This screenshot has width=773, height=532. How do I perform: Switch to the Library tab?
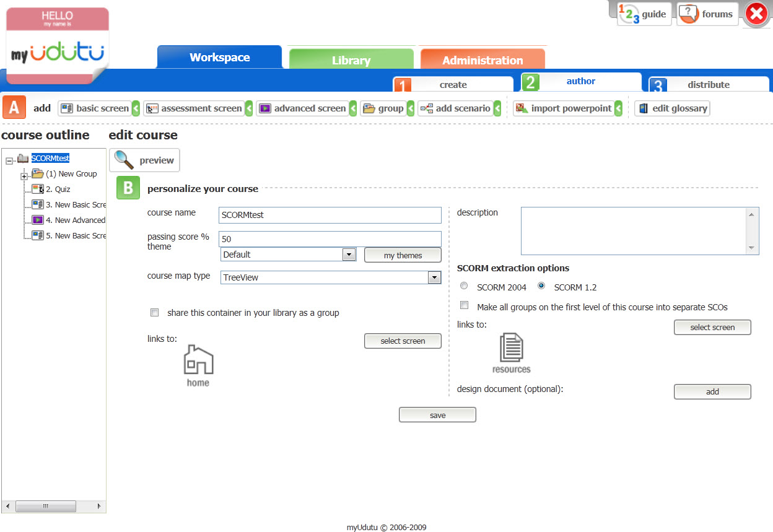click(351, 60)
